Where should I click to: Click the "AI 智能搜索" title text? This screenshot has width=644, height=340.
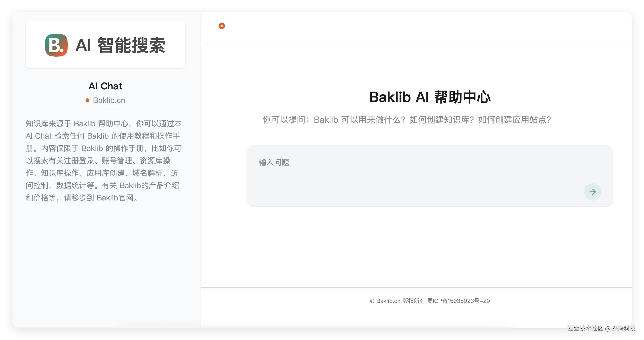tap(120, 45)
